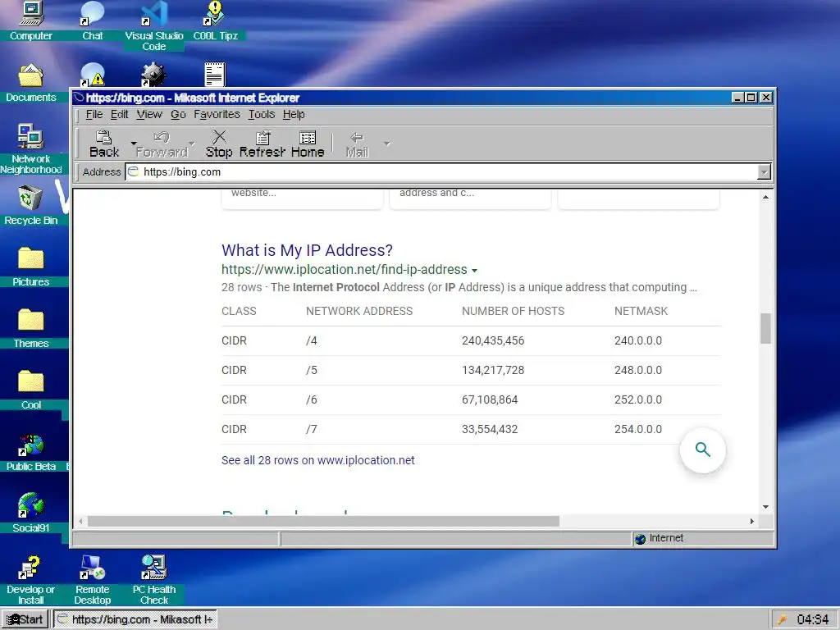The width and height of the screenshot is (840, 630).
Task: Open the Tools menu
Action: click(x=262, y=114)
